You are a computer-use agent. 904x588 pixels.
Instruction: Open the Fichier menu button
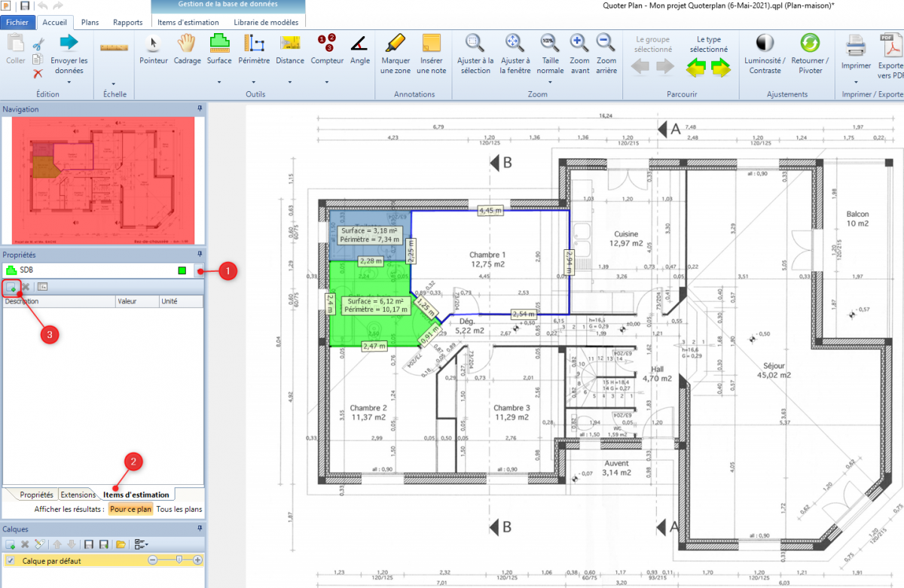(x=17, y=23)
